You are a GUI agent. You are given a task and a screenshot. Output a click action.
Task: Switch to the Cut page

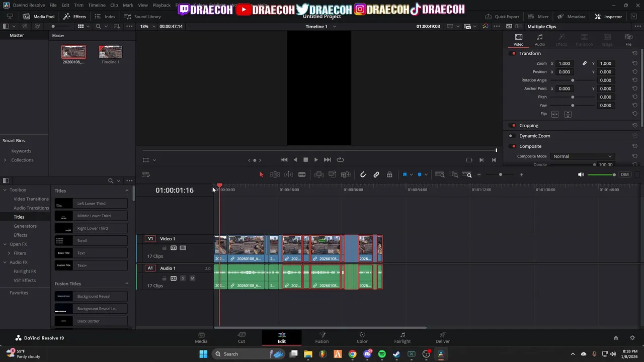point(242,337)
